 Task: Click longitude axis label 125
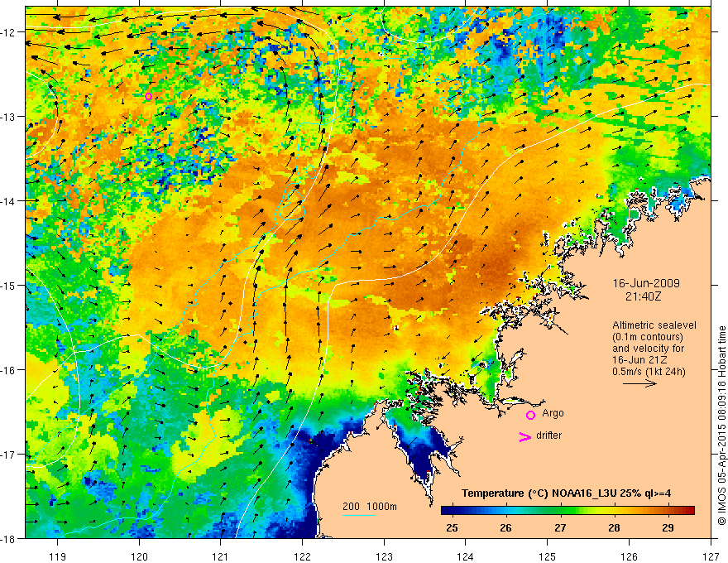(548, 557)
